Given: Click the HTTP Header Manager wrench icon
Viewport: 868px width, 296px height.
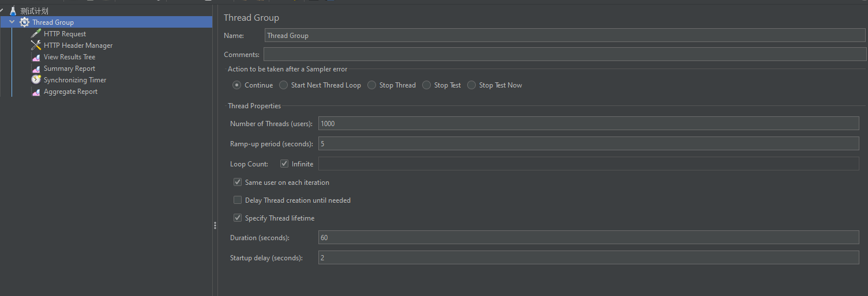Looking at the screenshot, I should tap(36, 45).
